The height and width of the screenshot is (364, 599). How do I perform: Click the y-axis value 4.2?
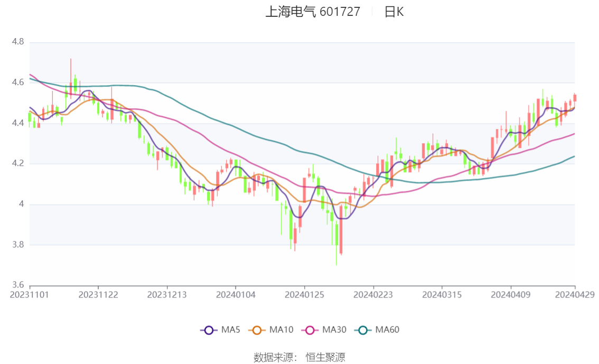[x=18, y=163]
